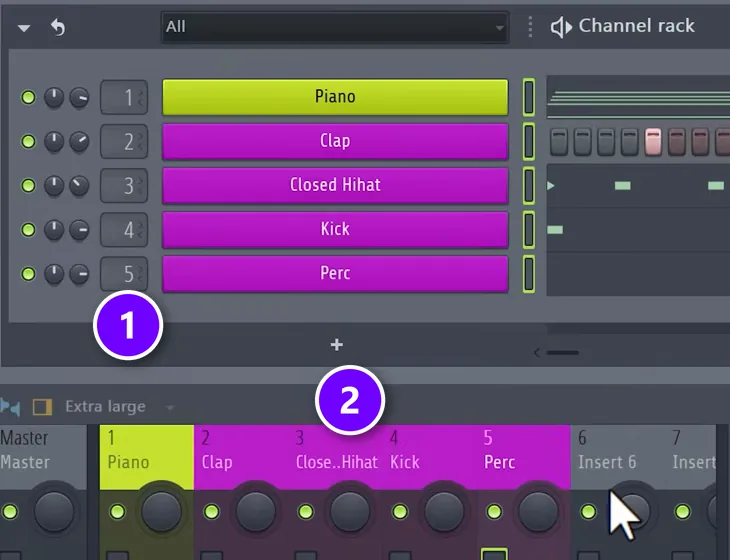
Task: Open the Clap channel button
Action: (335, 141)
